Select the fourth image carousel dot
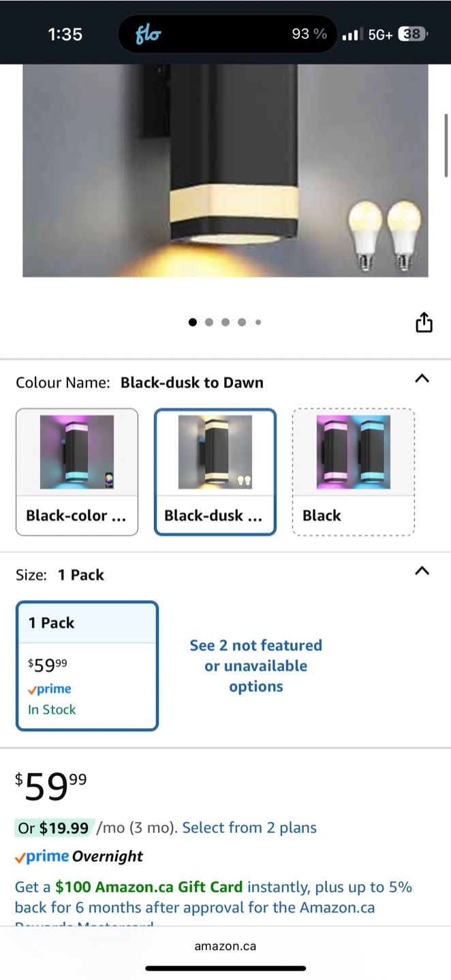Image resolution: width=451 pixels, height=980 pixels. pos(242,322)
